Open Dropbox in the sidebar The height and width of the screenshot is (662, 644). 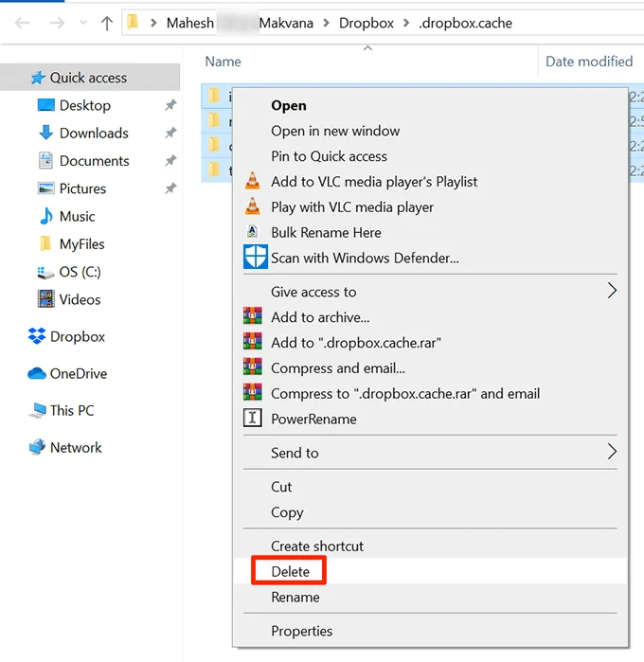78,336
